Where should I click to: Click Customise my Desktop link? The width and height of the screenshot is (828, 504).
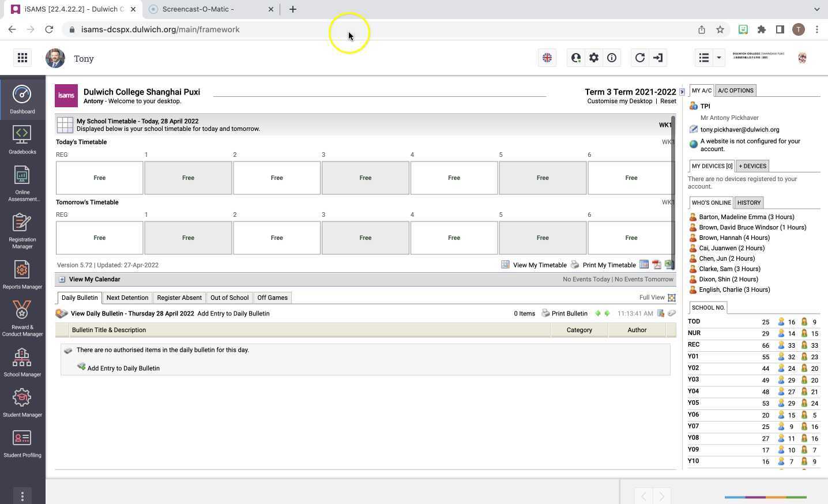[x=619, y=101]
